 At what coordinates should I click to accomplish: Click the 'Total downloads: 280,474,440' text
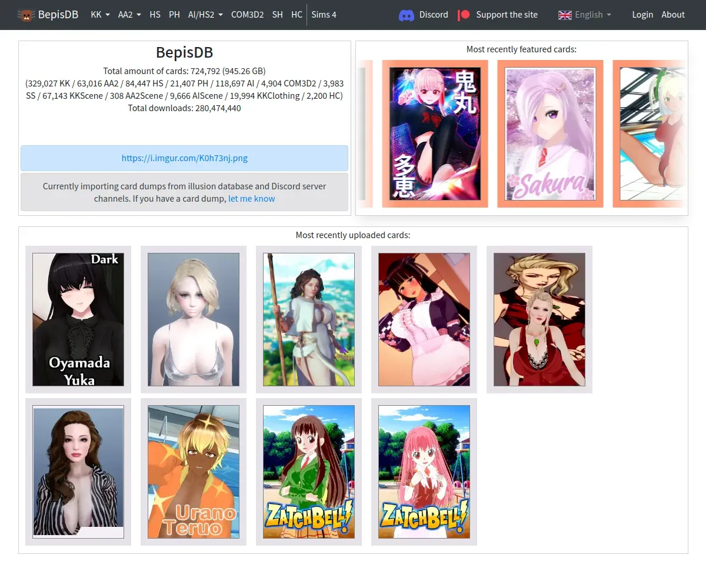(x=185, y=108)
